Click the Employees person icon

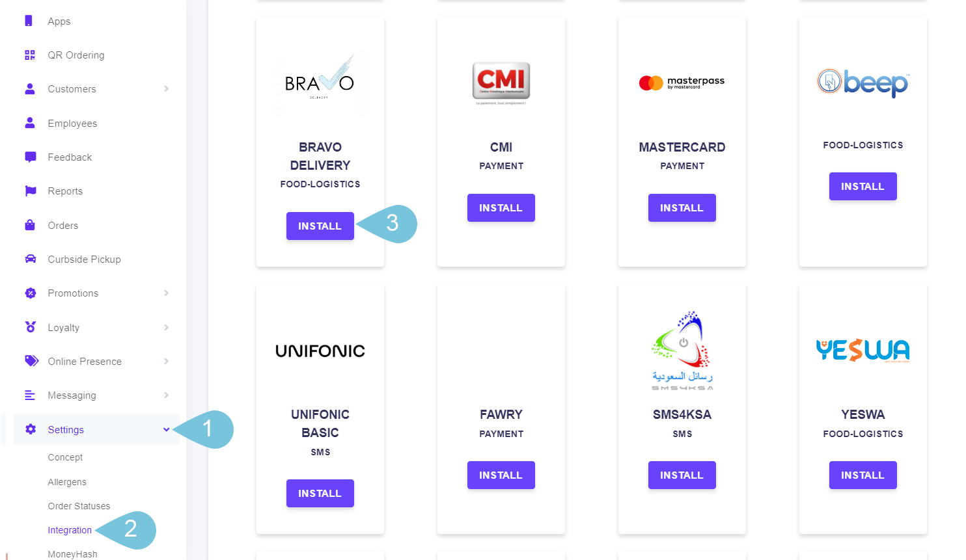pyautogui.click(x=30, y=123)
